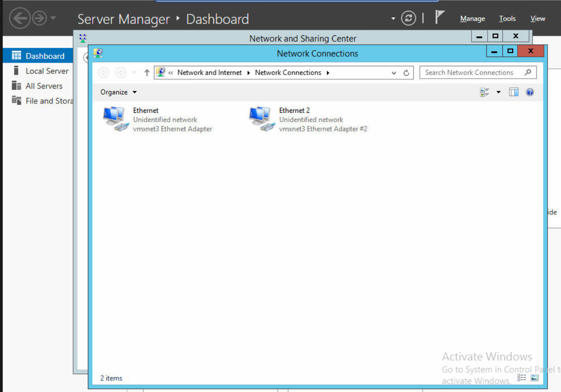The height and width of the screenshot is (392, 561).
Task: Close the Network and Sharing Center window
Action: point(516,36)
